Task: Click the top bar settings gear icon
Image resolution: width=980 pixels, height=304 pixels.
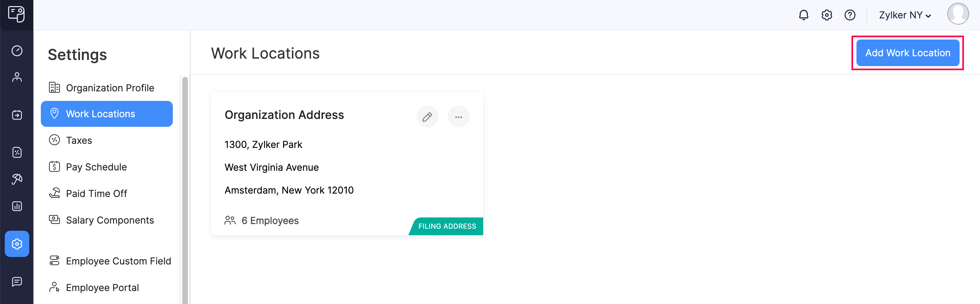Action: click(x=827, y=15)
